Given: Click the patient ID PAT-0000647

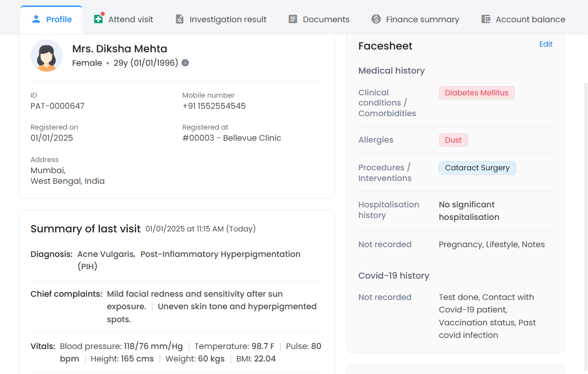Looking at the screenshot, I should (57, 106).
